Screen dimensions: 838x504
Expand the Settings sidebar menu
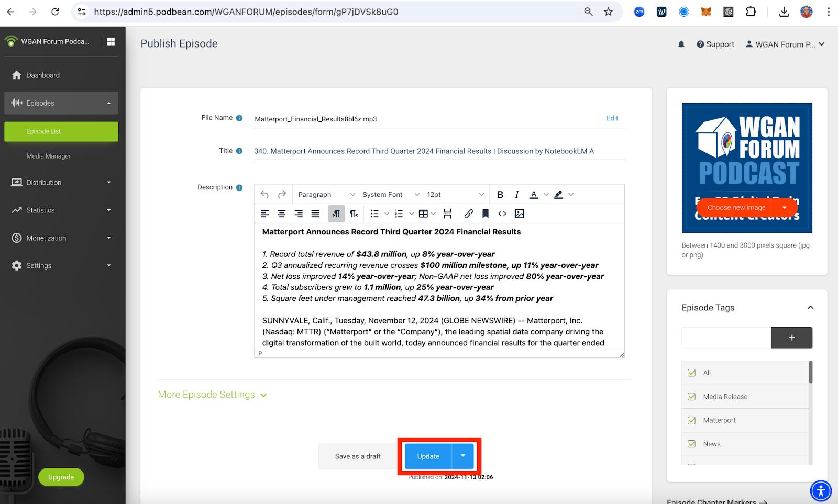click(61, 266)
